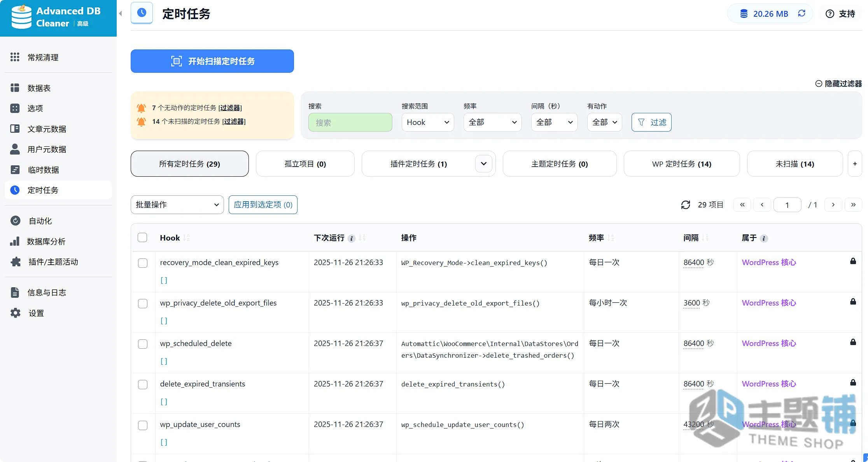Expand [] args under wp_scheduled_delete

coord(164,361)
